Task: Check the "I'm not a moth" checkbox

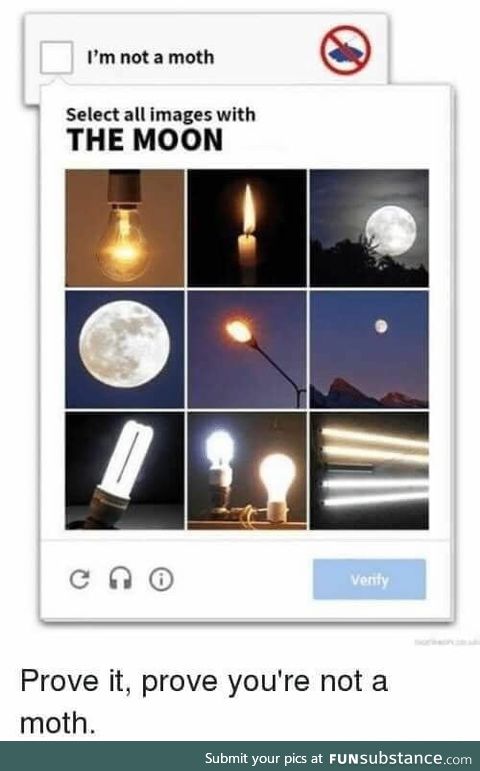Action: point(57,57)
